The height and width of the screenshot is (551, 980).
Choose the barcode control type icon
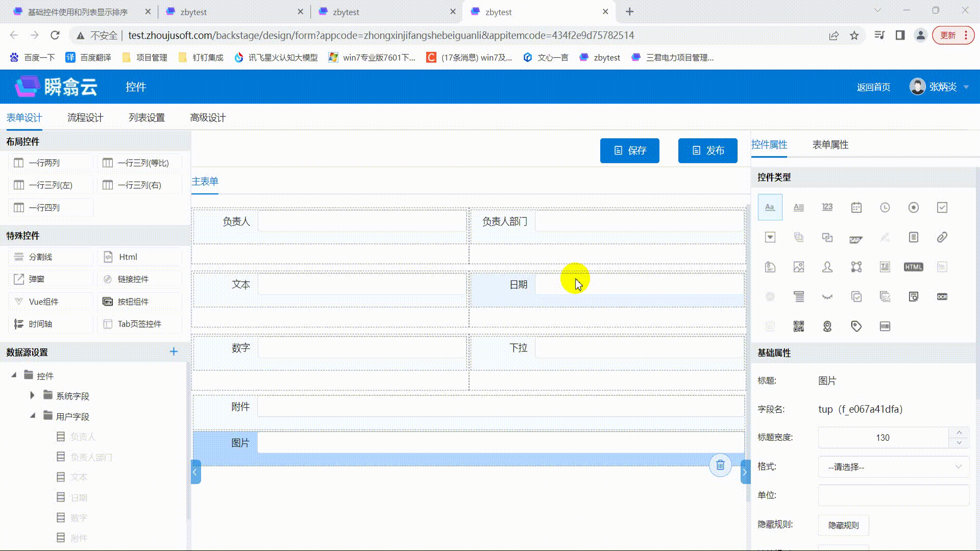(x=885, y=327)
